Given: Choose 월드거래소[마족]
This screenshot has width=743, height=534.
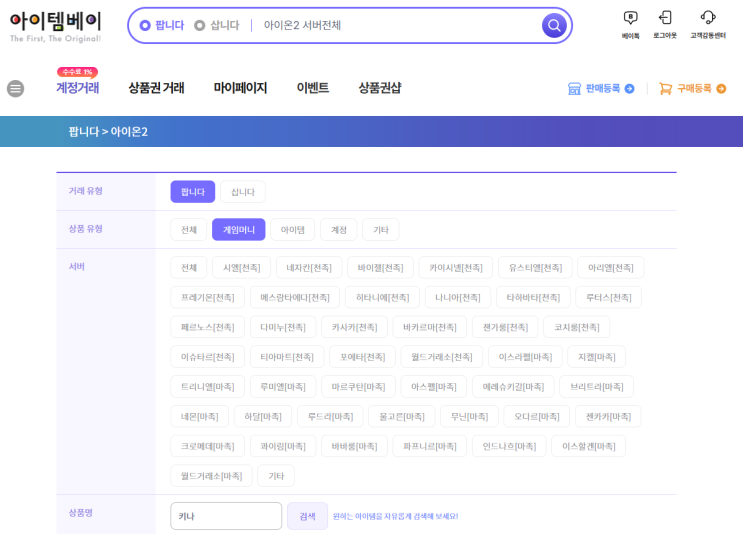Looking at the screenshot, I should (x=211, y=476).
